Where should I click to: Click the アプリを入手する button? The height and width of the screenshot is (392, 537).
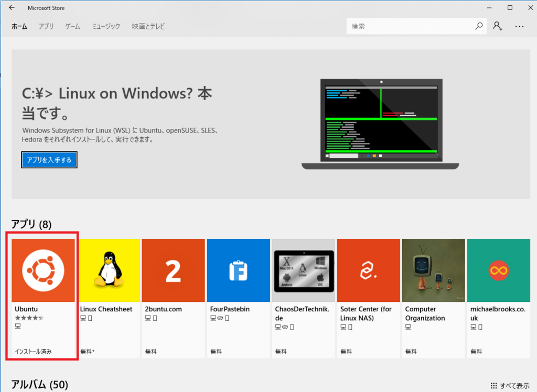click(x=49, y=160)
